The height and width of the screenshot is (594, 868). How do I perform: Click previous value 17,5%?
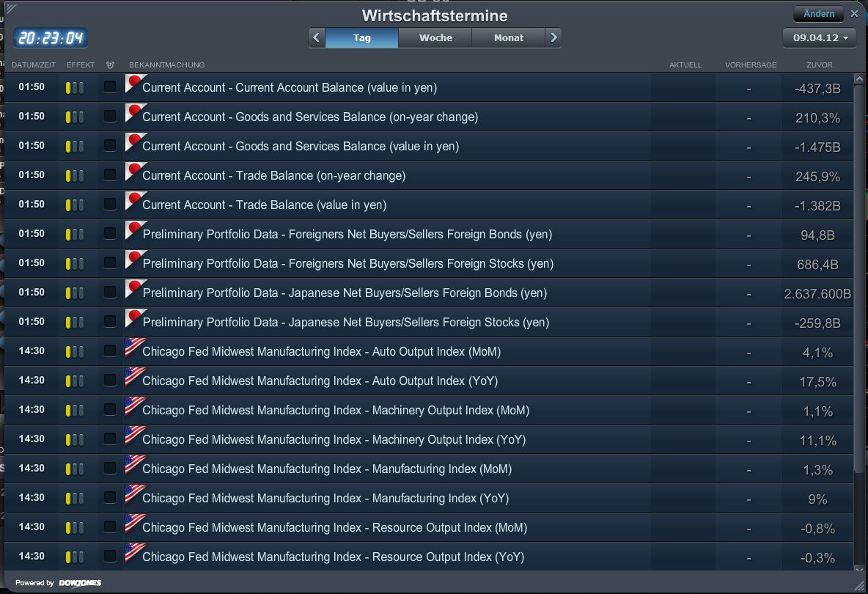pos(817,382)
